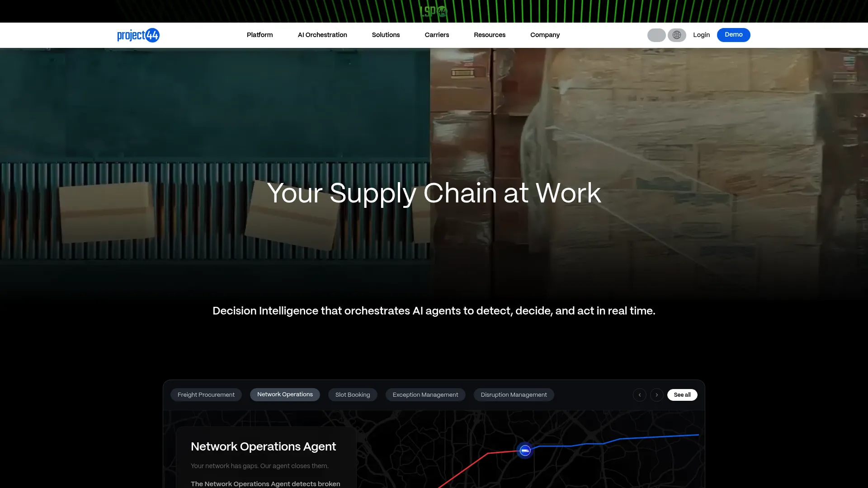Go to previous agent with left chevron
The width and height of the screenshot is (868, 488).
point(639,395)
